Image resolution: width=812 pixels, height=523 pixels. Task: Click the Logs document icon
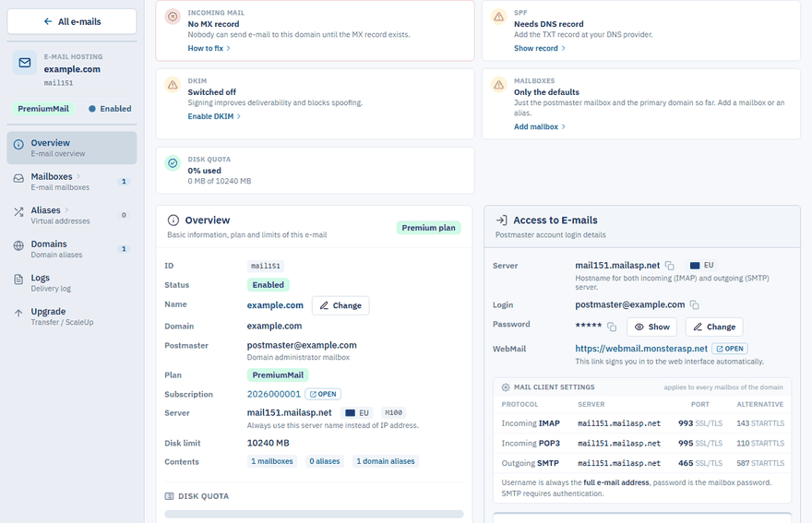coord(18,279)
